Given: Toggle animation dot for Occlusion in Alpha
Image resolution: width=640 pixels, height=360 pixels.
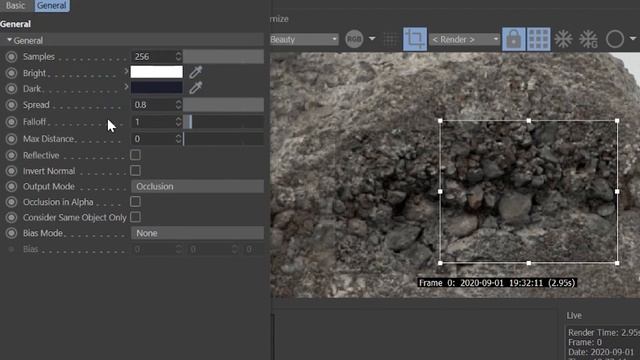Looking at the screenshot, I should click(11, 202).
